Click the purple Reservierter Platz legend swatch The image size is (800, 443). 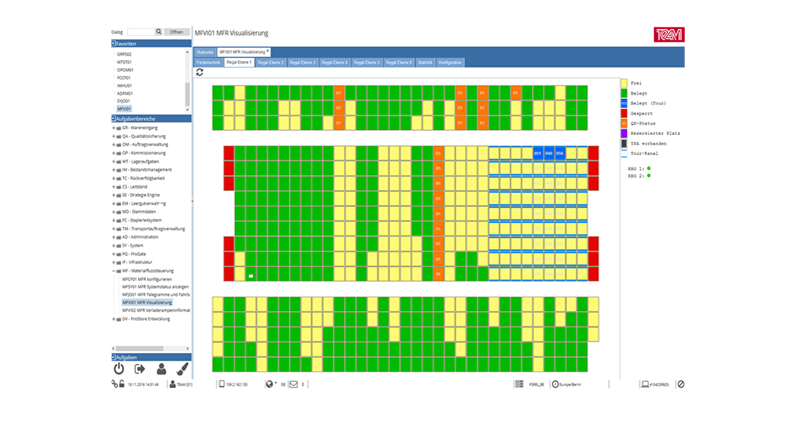pyautogui.click(x=623, y=133)
